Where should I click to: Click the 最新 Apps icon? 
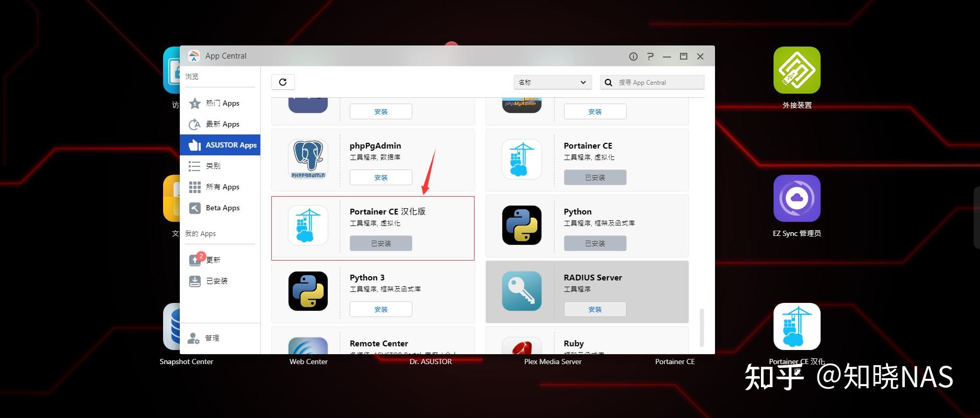[x=194, y=124]
